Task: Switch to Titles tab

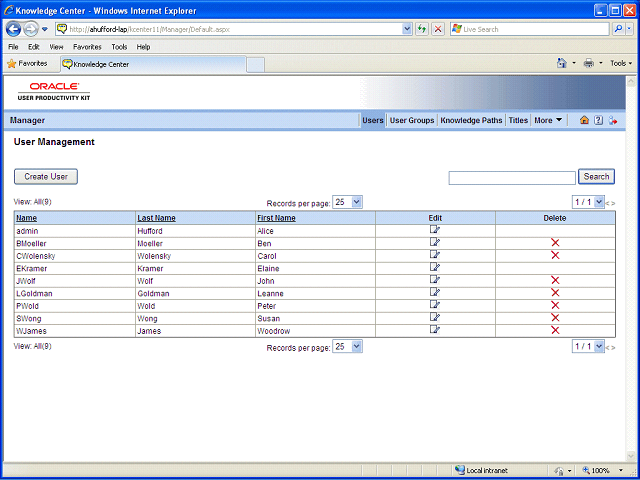Action: click(518, 120)
